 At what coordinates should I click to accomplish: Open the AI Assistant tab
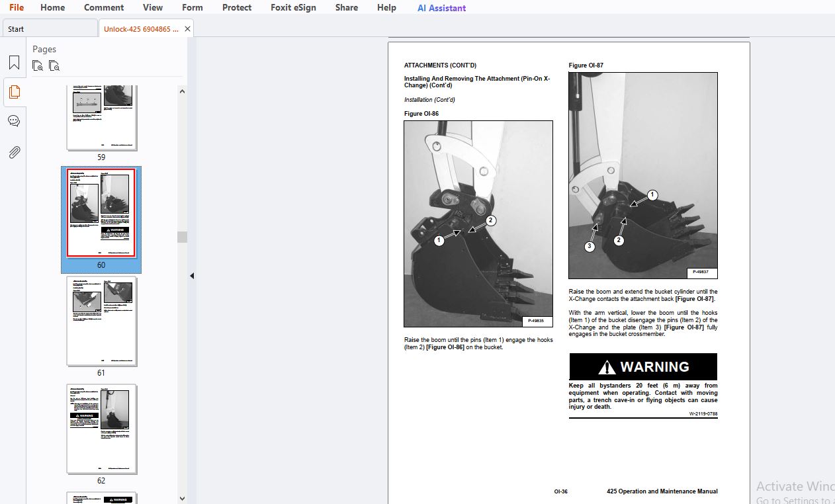[x=441, y=8]
